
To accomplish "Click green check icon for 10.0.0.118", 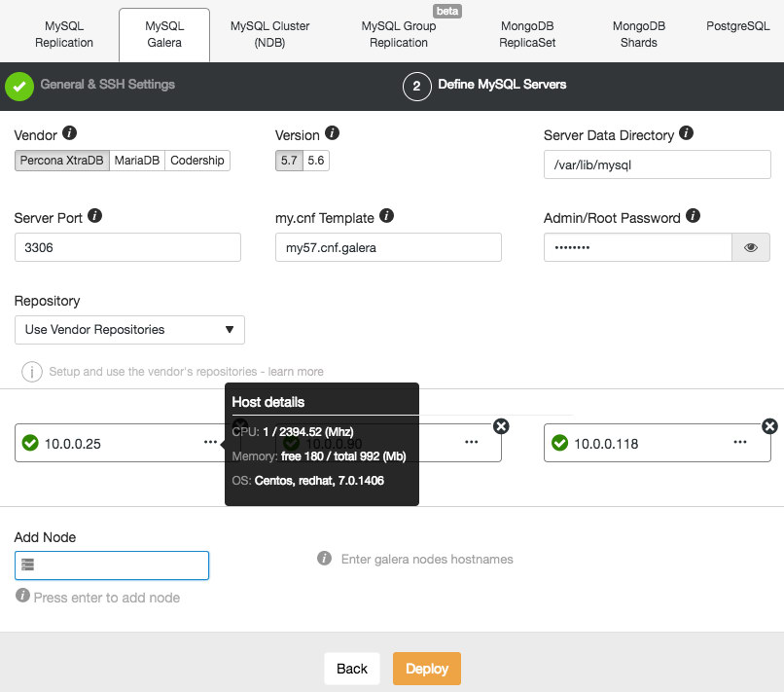I will [559, 443].
